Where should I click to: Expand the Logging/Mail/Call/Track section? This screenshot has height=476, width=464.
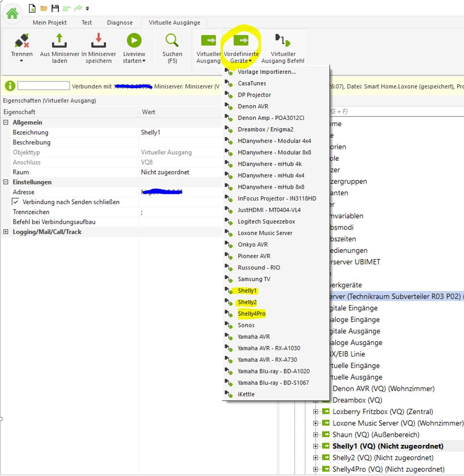point(6,232)
